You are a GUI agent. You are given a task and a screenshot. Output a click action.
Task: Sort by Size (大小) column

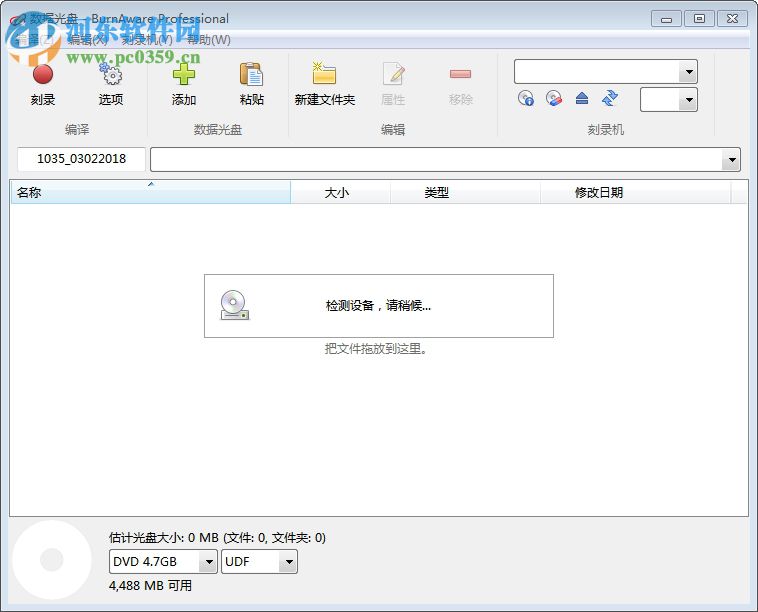(x=340, y=192)
